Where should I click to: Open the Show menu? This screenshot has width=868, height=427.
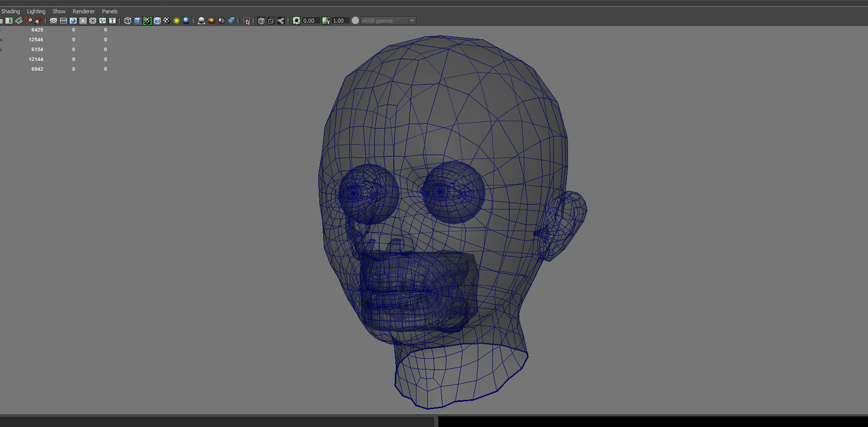click(x=59, y=11)
